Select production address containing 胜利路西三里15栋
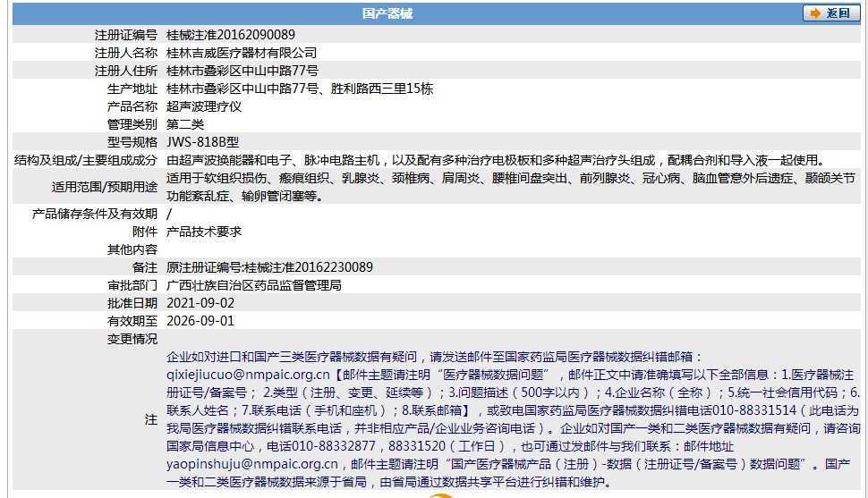868x498 pixels. (x=300, y=89)
